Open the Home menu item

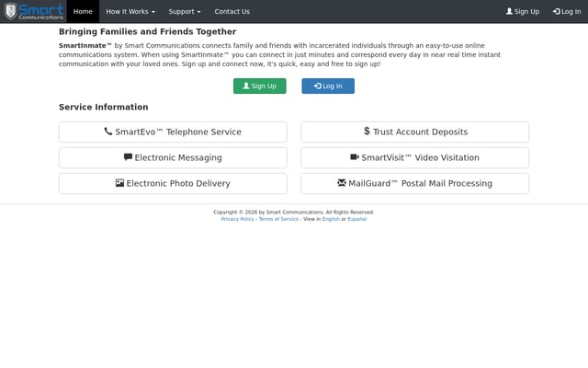[x=83, y=11]
